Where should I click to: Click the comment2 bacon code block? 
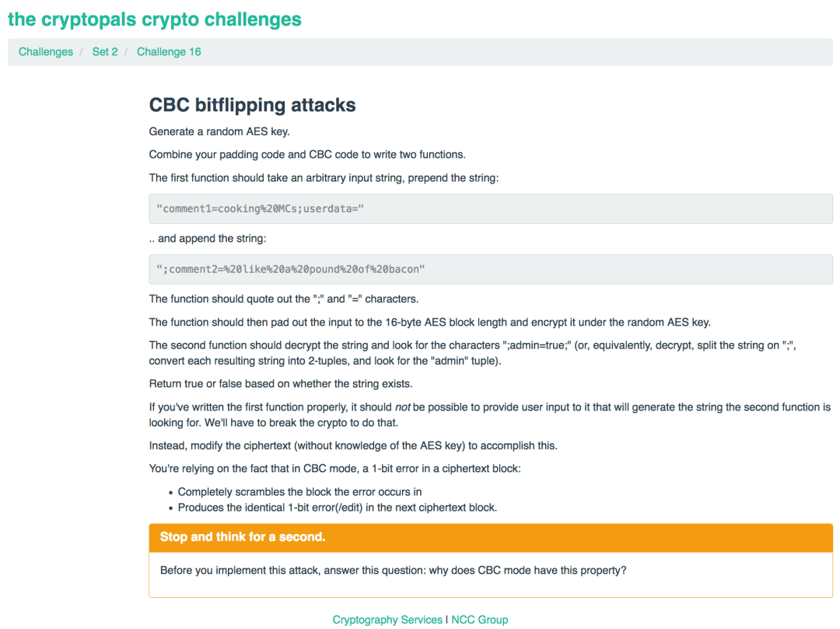(291, 270)
